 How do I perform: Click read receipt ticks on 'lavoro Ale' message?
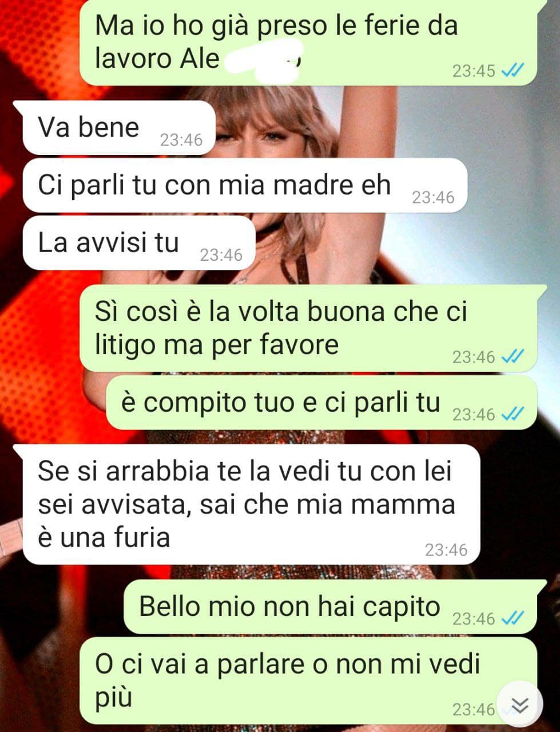(x=512, y=71)
